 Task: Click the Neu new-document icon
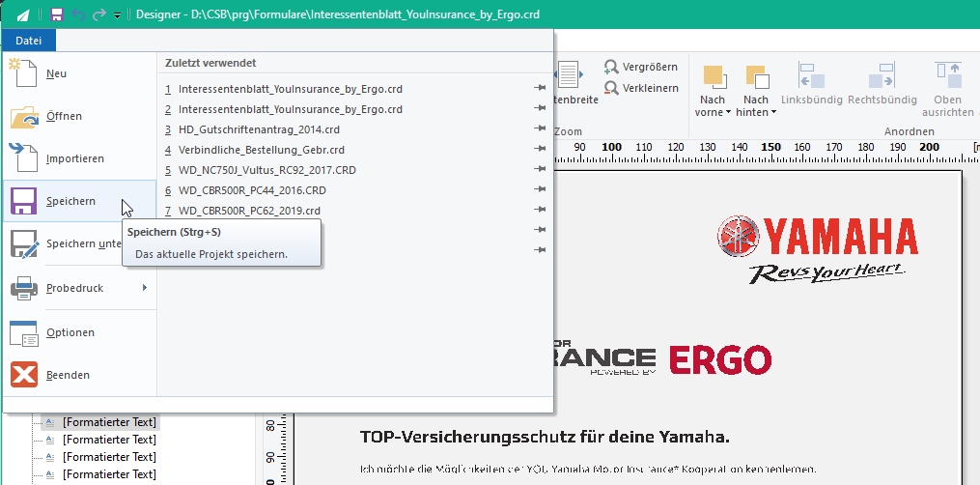click(23, 73)
